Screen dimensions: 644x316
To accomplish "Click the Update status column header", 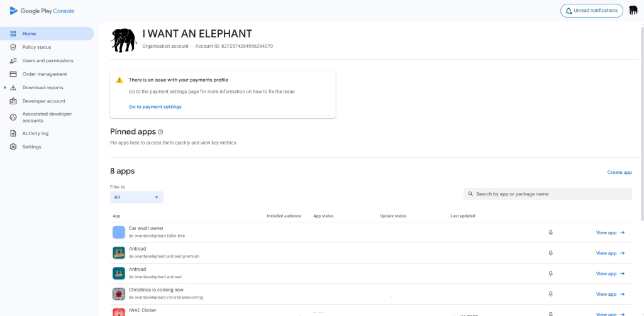I will point(393,216).
